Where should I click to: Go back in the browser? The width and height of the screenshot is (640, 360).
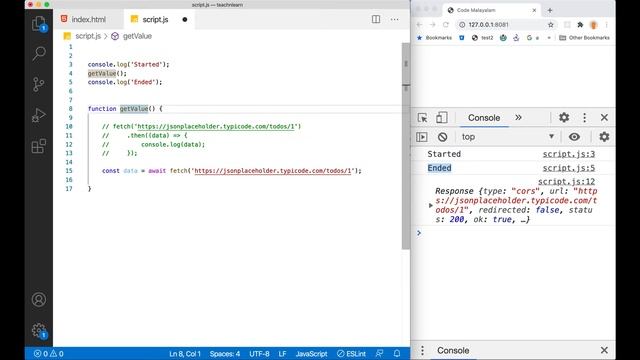419,24
